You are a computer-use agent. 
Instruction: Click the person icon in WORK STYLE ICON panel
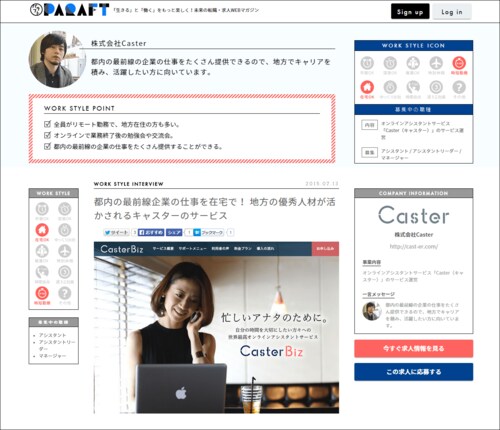pos(413,63)
